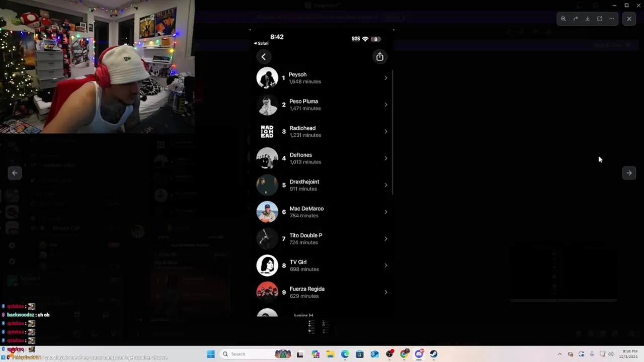Click the artist name 'Peysoh'
Screen dimensions: 644x362
[297, 74]
